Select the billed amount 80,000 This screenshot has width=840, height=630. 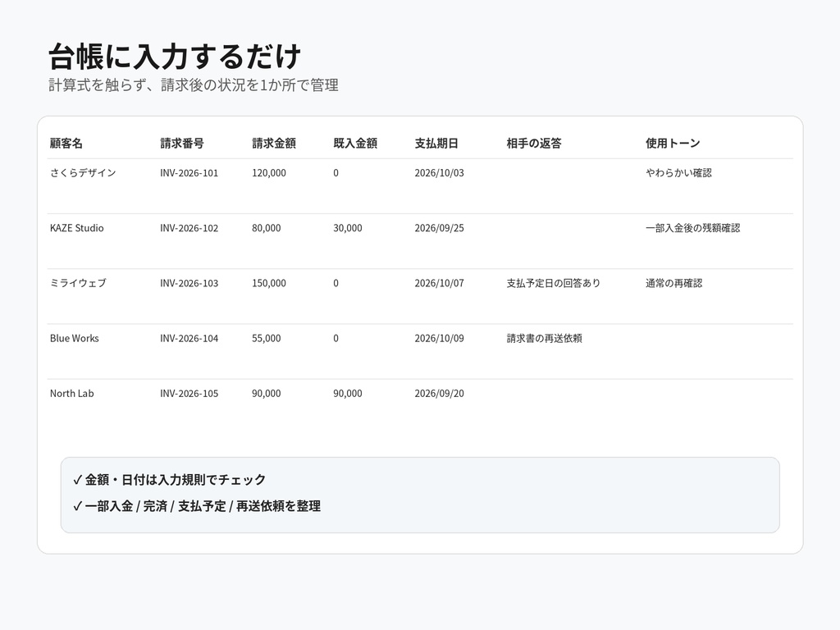(267, 228)
